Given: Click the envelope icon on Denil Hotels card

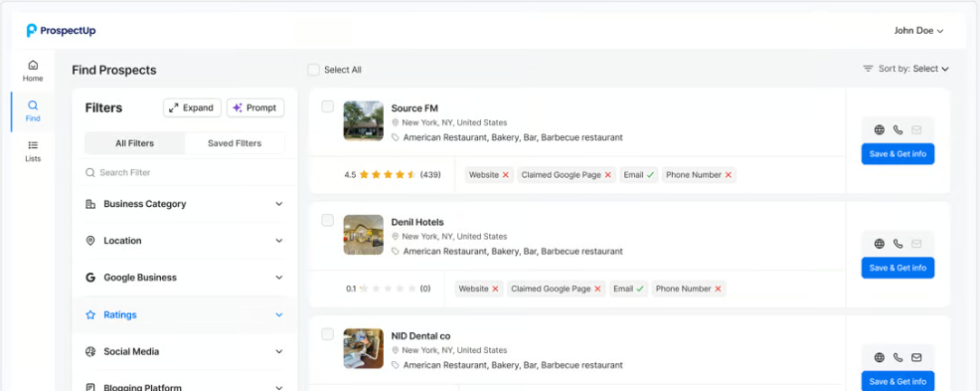Looking at the screenshot, I should click(916, 244).
